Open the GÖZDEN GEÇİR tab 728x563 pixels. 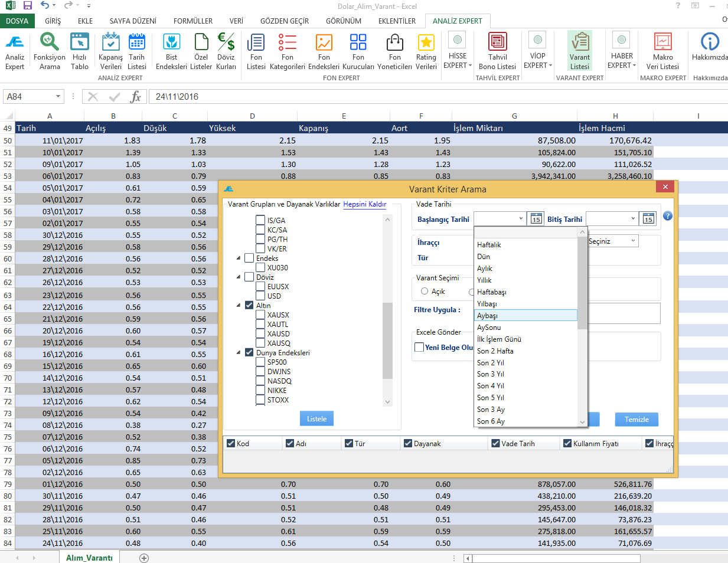pos(285,21)
